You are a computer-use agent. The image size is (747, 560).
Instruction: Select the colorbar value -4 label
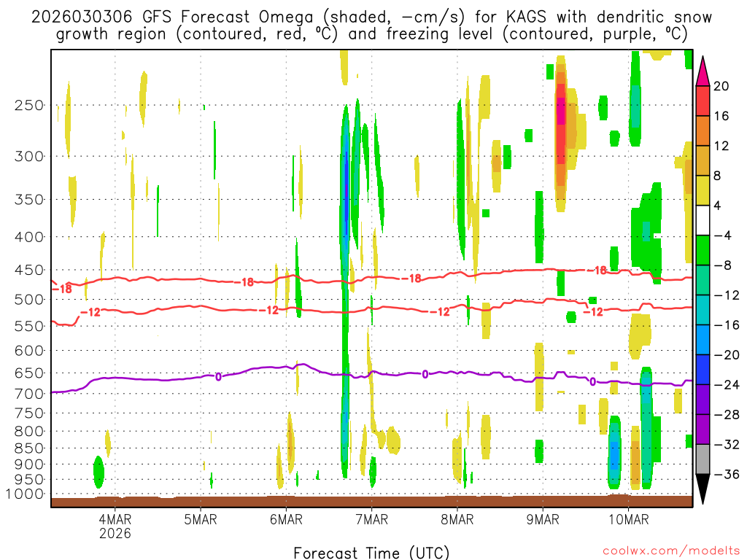722,236
